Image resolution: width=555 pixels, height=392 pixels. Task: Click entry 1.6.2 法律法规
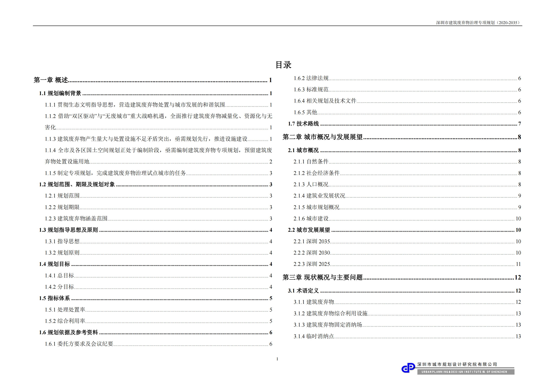(407, 78)
